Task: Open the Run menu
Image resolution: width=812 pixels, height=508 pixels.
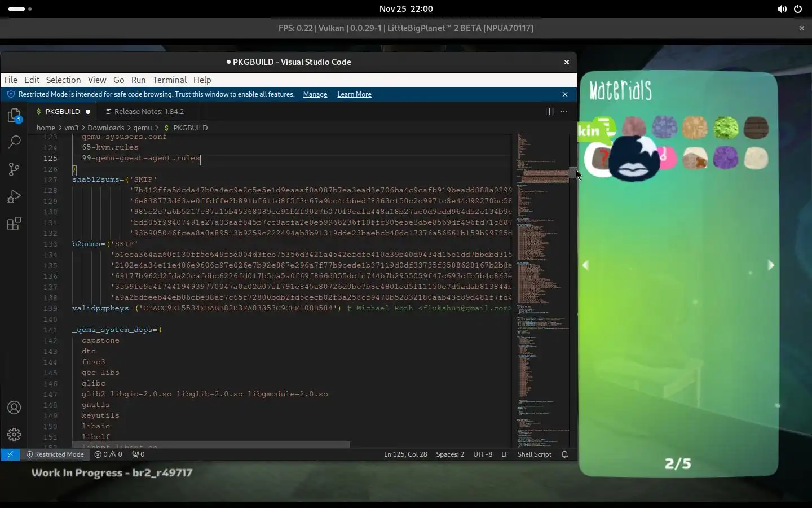Action: point(138,80)
